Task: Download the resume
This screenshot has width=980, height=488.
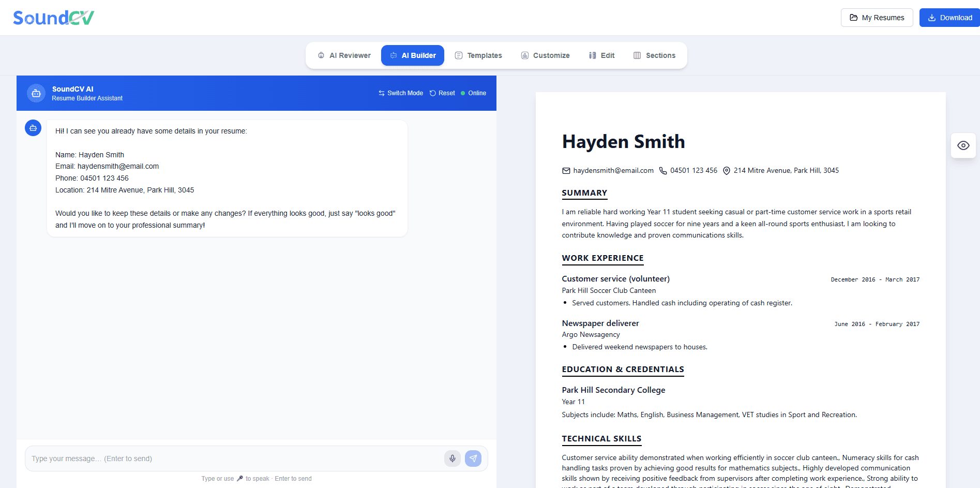Action: (x=949, y=17)
